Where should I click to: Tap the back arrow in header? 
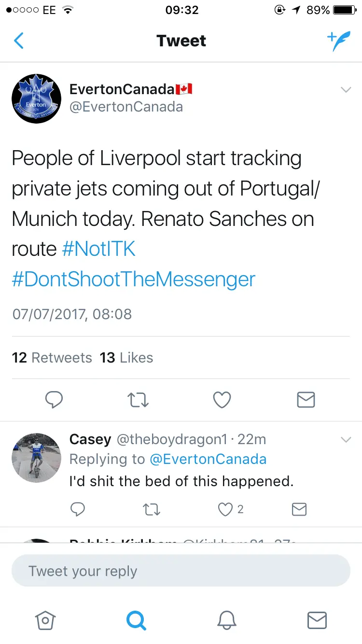point(19,41)
